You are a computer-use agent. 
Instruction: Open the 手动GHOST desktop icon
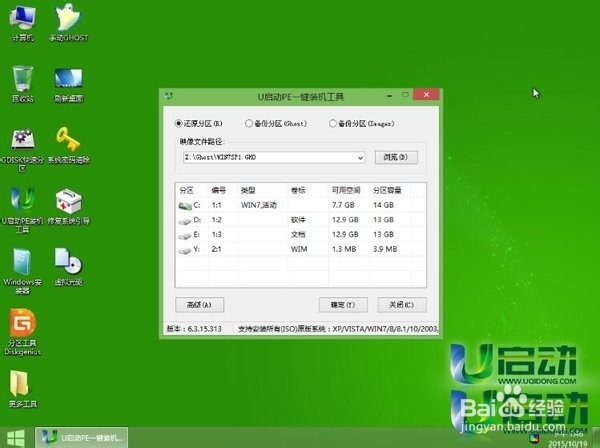coord(68,22)
